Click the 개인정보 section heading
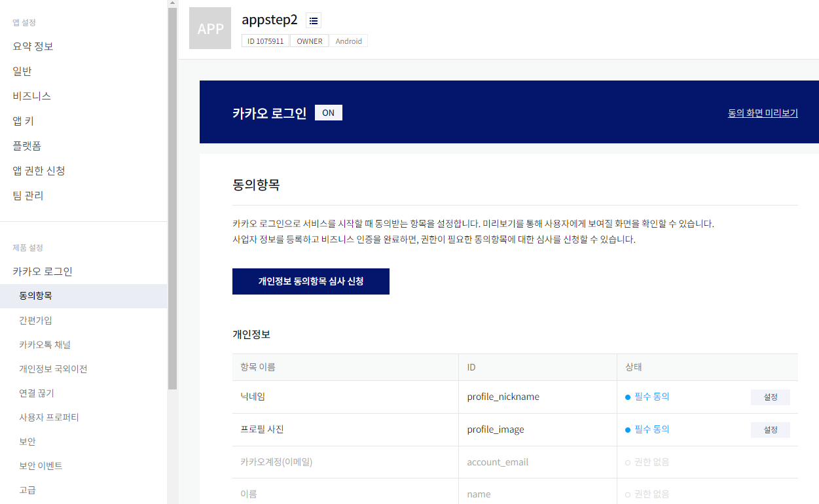 (251, 334)
